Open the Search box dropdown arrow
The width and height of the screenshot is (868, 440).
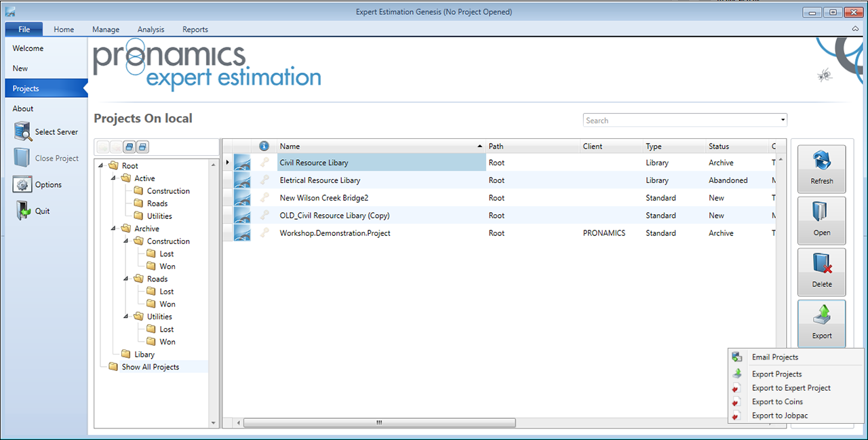point(783,120)
